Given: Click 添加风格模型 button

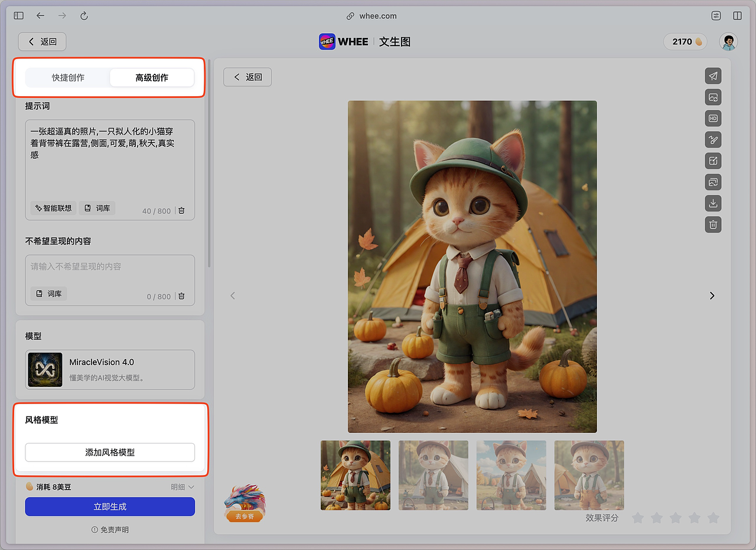Looking at the screenshot, I should click(110, 453).
